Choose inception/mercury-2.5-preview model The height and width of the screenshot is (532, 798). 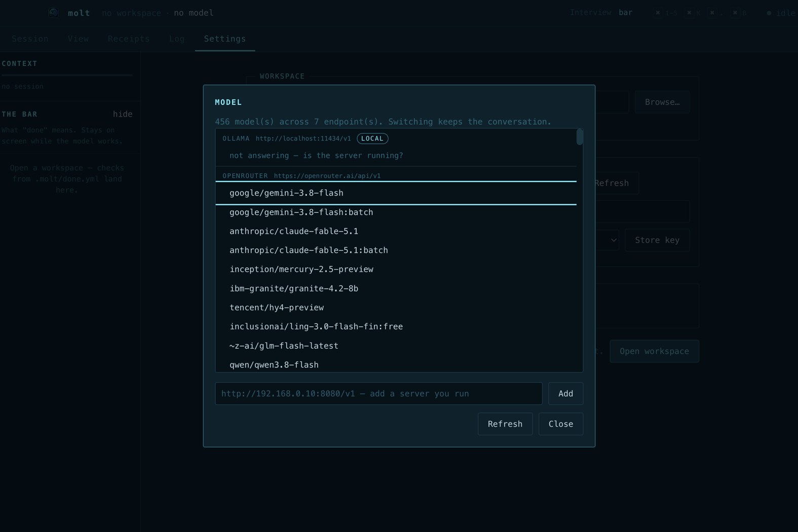(396, 270)
